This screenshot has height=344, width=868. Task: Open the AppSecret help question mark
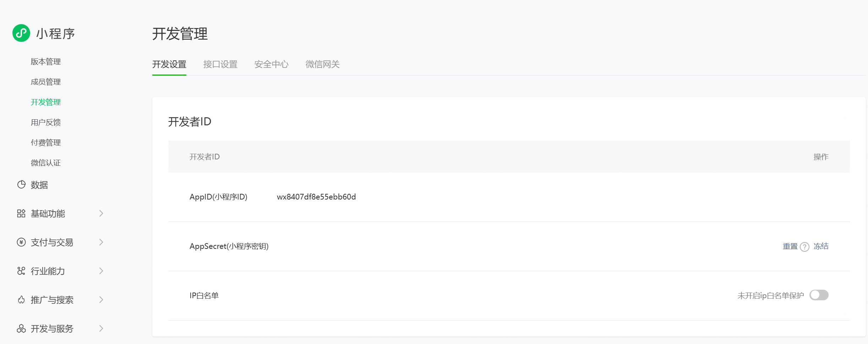tap(804, 246)
